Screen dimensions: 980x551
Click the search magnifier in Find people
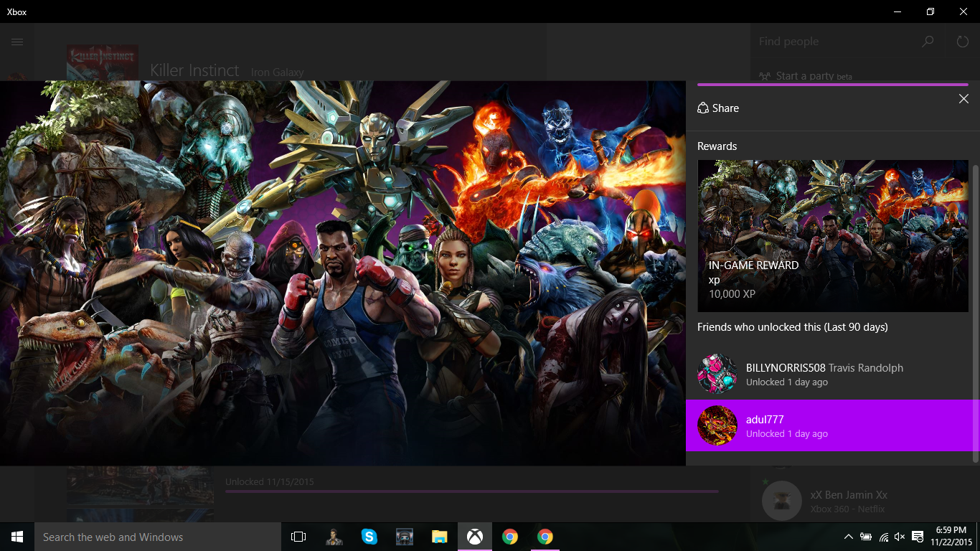coord(928,42)
